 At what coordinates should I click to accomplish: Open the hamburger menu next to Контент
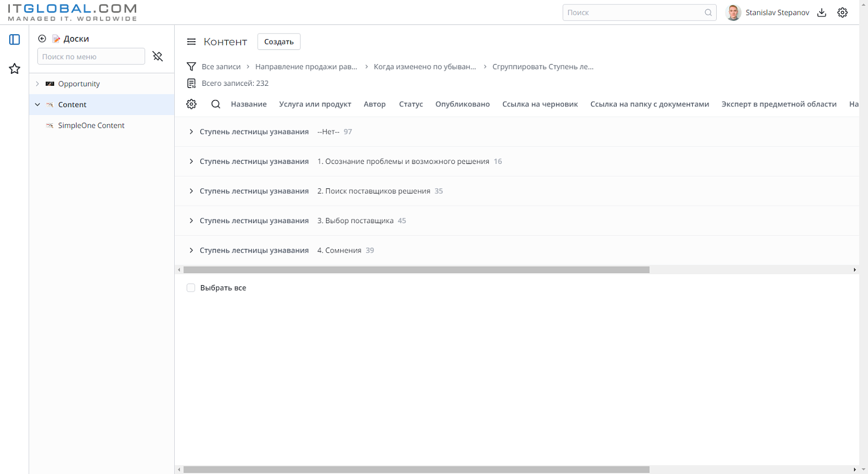coord(191,42)
